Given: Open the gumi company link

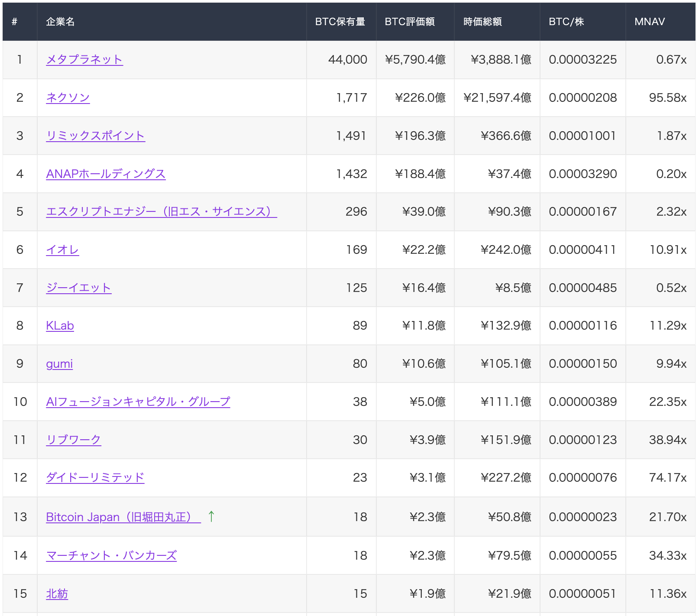Looking at the screenshot, I should [x=59, y=363].
